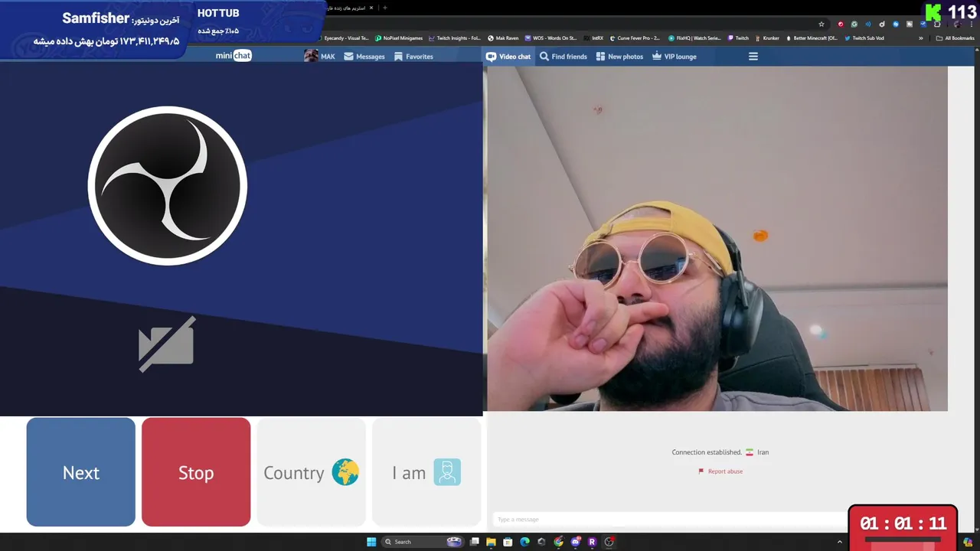Click the partner's video feed
The image size is (980, 551).
pyautogui.click(x=717, y=238)
